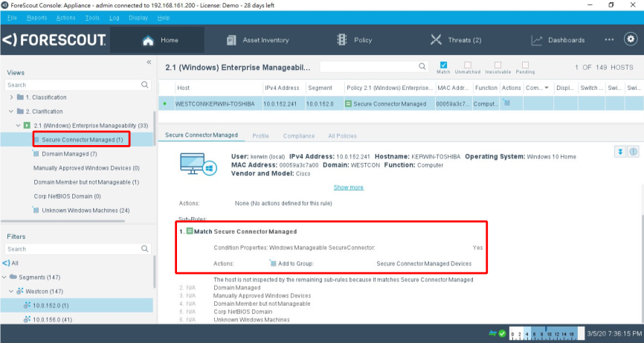Toggle the Match checkbox
644x343 pixels.
pos(443,65)
